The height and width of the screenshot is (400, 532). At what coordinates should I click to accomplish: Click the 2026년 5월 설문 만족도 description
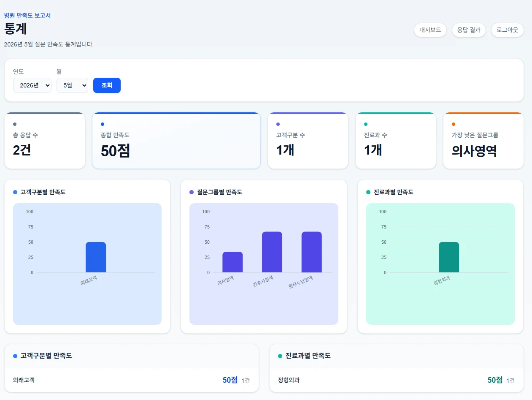click(x=49, y=44)
